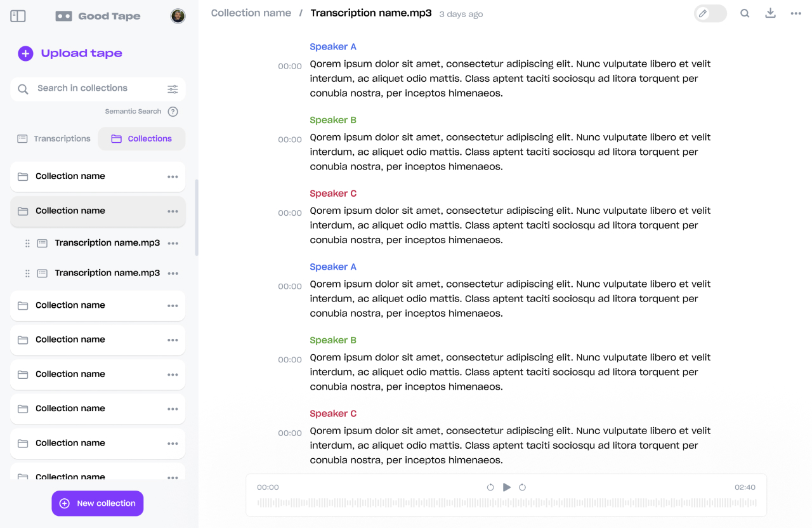Open top-right more options menu
Viewport: 812px width, 528px height.
[796, 13]
